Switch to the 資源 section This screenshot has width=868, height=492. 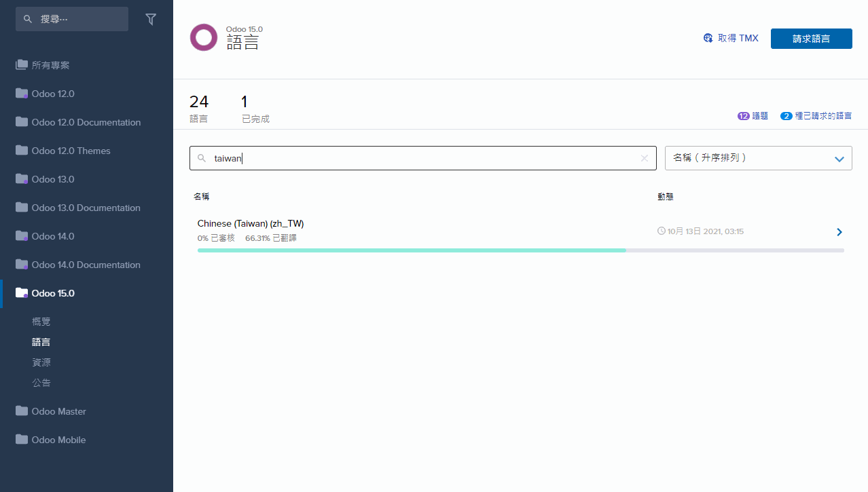tap(41, 362)
